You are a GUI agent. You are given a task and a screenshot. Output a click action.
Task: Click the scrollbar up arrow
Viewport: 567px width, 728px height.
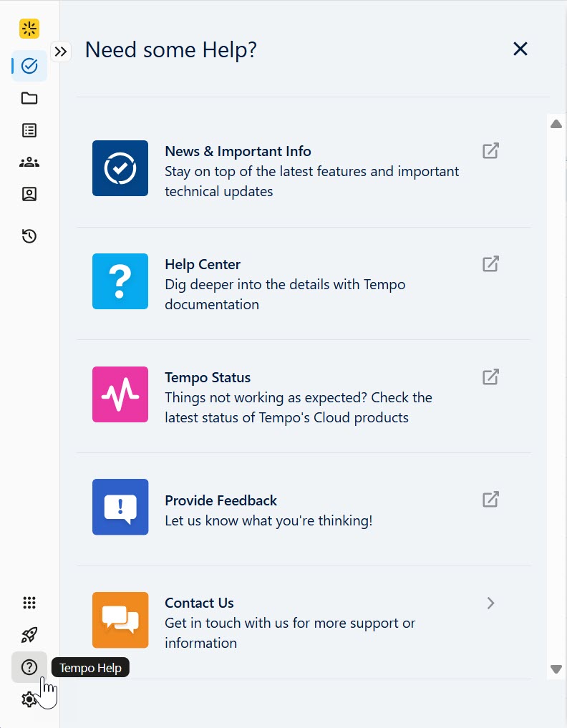tap(556, 123)
